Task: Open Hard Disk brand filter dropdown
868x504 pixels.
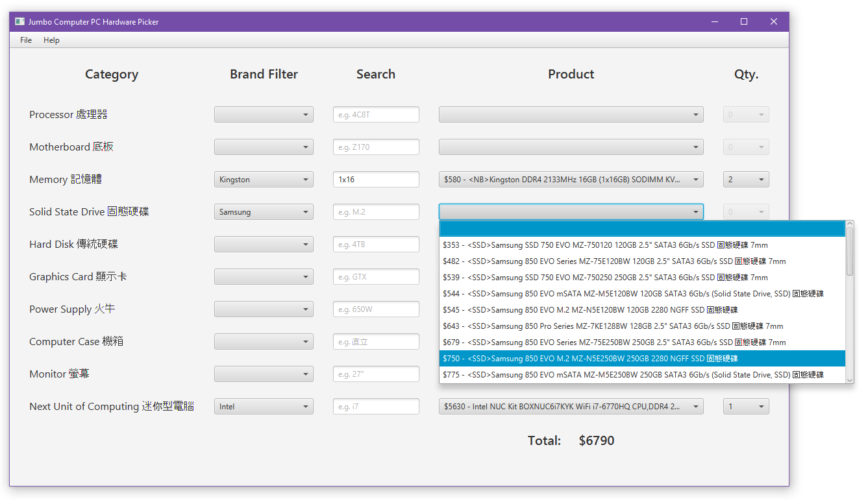Action: (x=264, y=245)
